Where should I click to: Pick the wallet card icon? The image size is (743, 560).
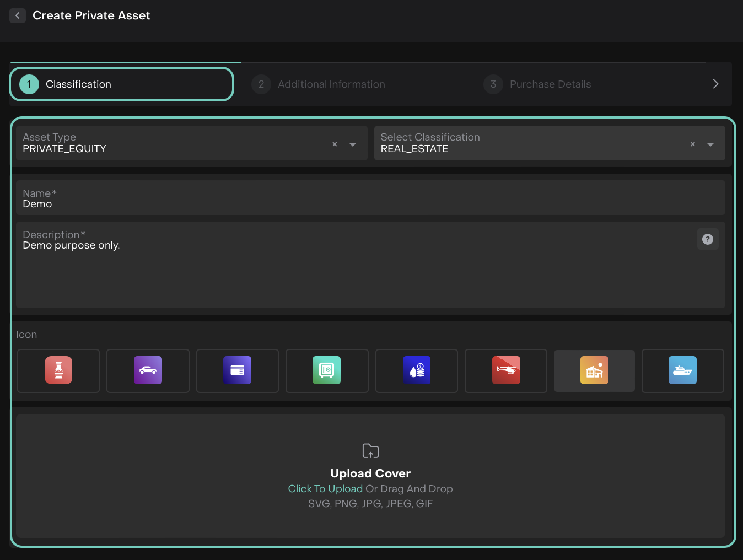click(237, 370)
